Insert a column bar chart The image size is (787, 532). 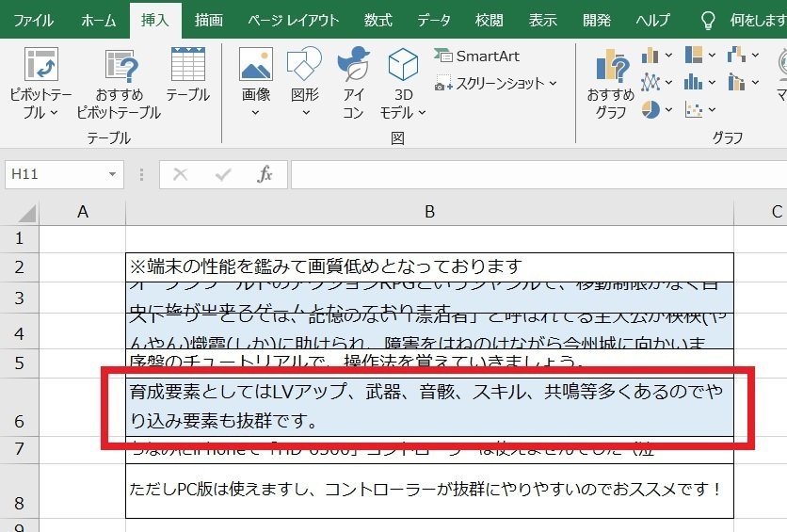tap(650, 55)
